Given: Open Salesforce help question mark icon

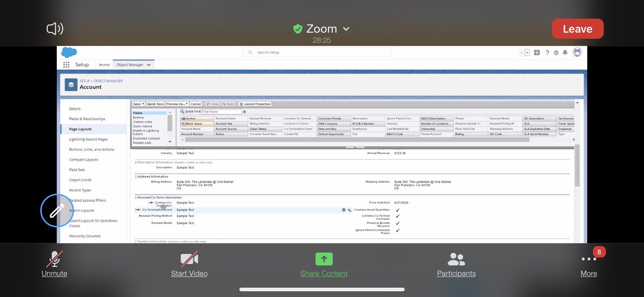Looking at the screenshot, I should pos(547,53).
